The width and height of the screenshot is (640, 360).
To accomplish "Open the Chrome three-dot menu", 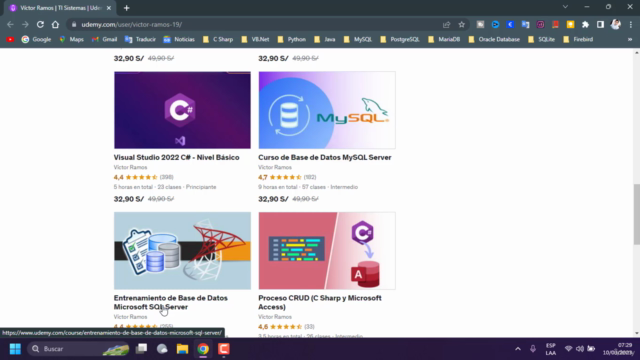I will point(631,24).
